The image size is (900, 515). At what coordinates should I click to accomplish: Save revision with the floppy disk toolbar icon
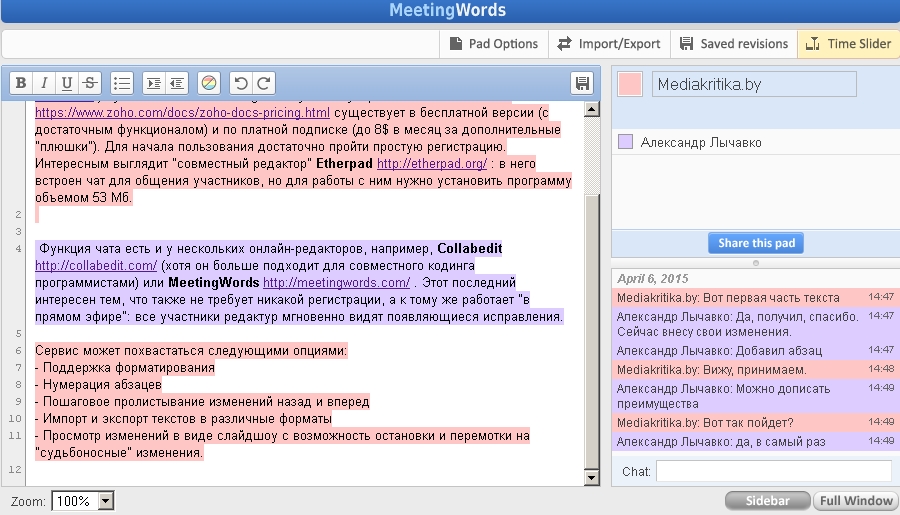click(582, 83)
